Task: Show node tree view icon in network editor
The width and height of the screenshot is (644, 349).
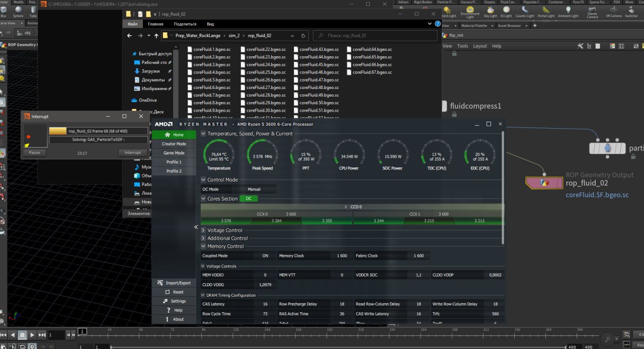Action: [589, 46]
